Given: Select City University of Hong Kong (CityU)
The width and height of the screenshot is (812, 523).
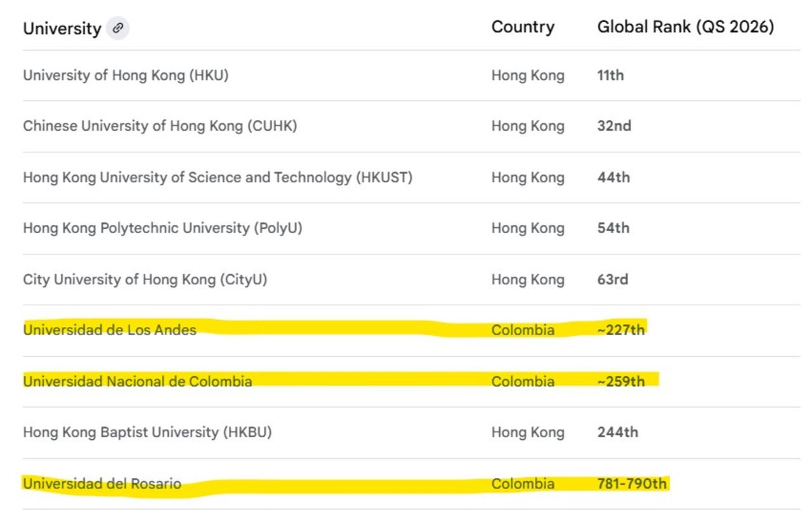Looking at the screenshot, I should (x=145, y=280).
